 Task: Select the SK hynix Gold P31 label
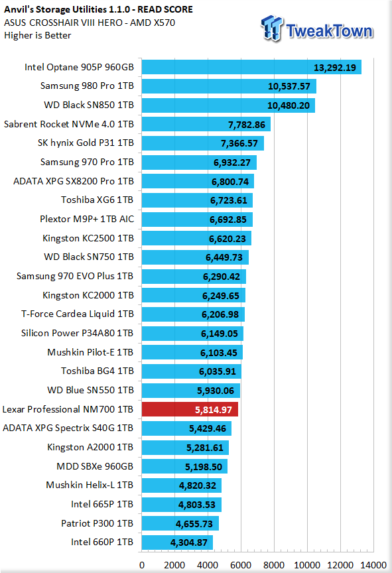point(86,143)
